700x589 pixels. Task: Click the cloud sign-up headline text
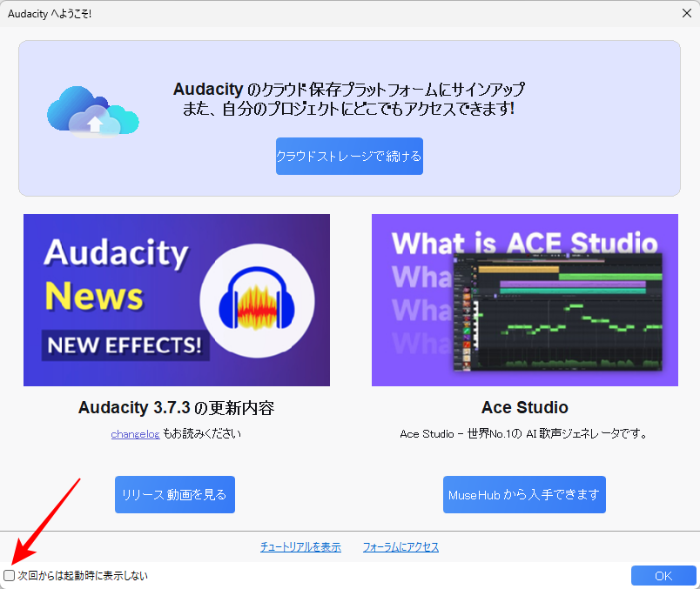coord(349,99)
